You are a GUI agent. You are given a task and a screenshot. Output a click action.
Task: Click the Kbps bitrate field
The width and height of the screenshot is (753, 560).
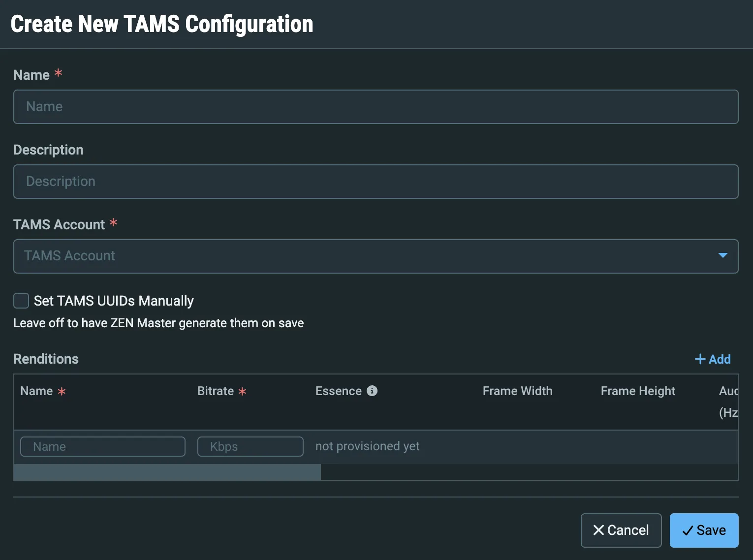tap(250, 446)
